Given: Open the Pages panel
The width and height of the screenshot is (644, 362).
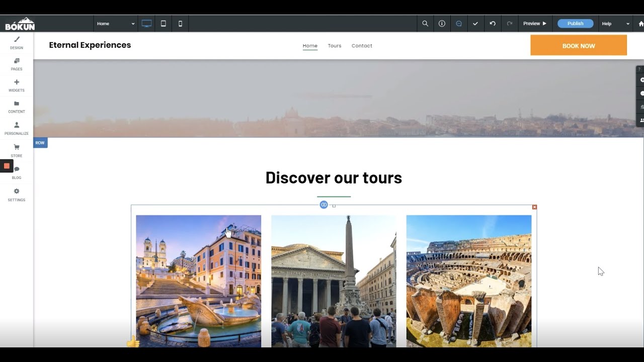Looking at the screenshot, I should click(x=17, y=64).
